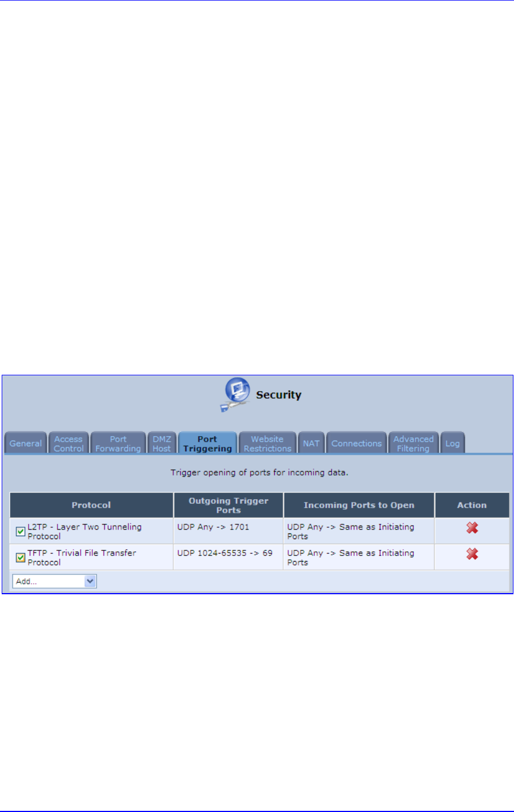Switch to the General tab

(25, 443)
